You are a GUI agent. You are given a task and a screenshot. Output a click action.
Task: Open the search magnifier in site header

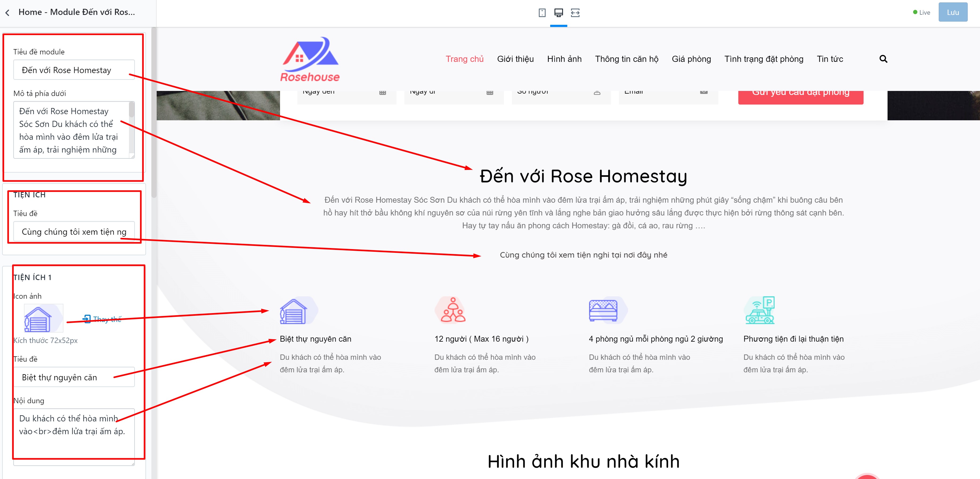(883, 59)
